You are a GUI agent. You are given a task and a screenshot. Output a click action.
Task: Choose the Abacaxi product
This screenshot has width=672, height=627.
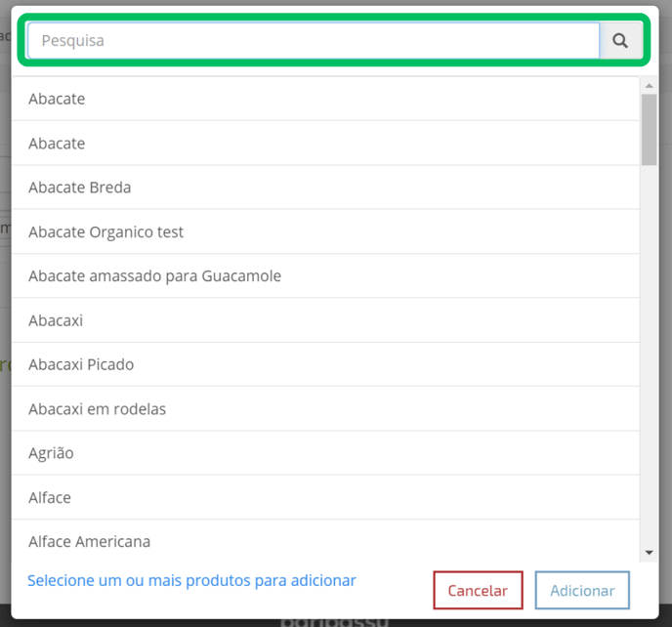click(x=325, y=320)
